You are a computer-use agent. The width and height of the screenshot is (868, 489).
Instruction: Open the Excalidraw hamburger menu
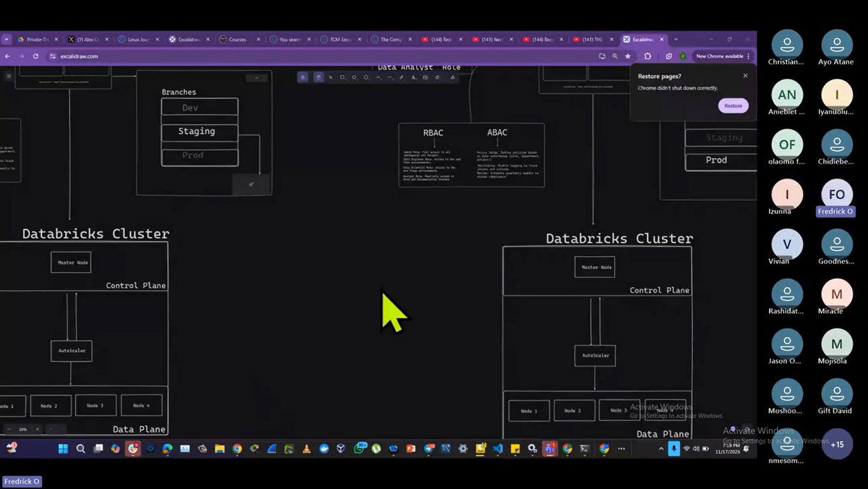[x=9, y=75]
